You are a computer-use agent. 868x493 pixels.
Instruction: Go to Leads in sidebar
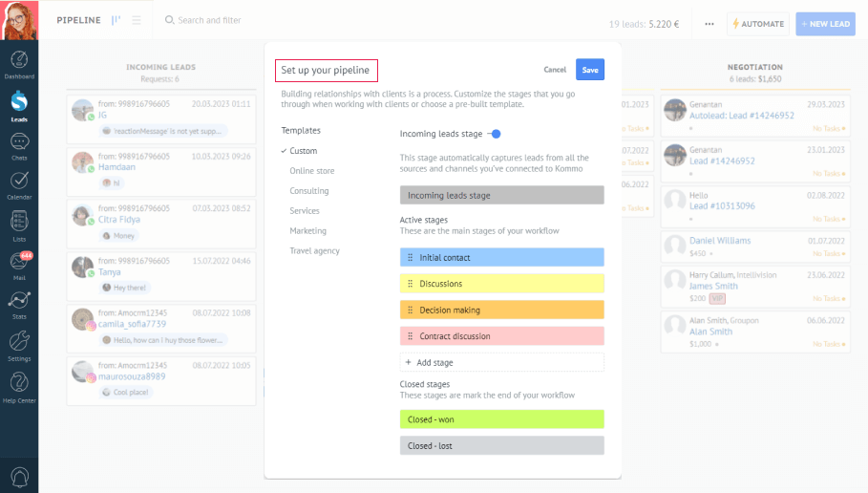19,106
